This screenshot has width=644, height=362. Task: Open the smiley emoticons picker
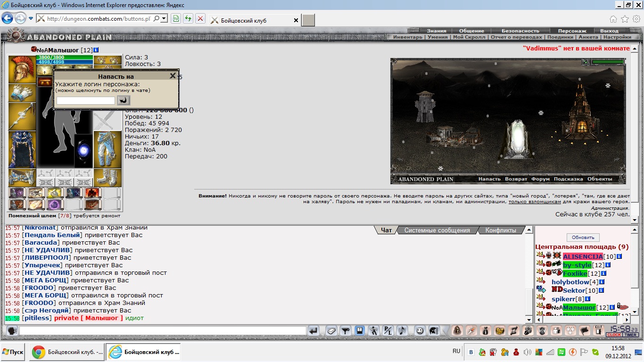click(x=419, y=331)
